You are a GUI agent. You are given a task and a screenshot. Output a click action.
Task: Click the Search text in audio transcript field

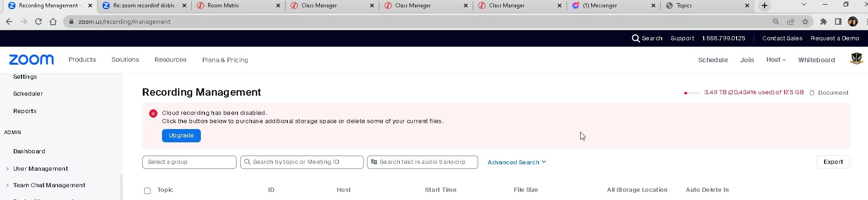coord(422,162)
